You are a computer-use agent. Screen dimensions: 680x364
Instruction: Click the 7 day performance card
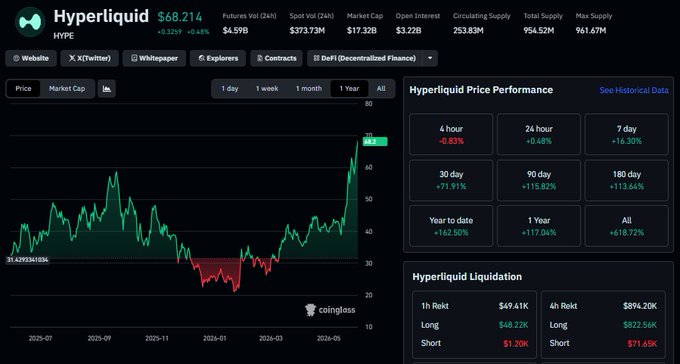[626, 134]
